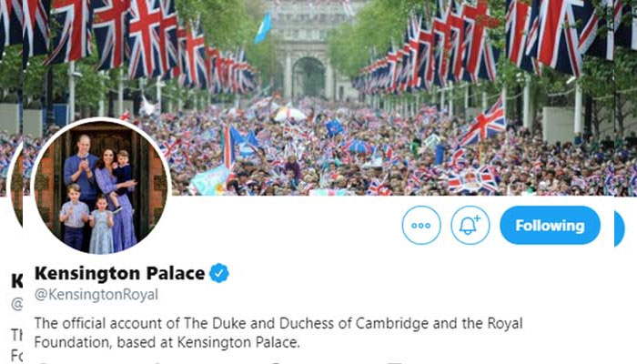The width and height of the screenshot is (637, 364).
Task: Click the cut-off "K" name at left edge
Action: click(x=16, y=280)
